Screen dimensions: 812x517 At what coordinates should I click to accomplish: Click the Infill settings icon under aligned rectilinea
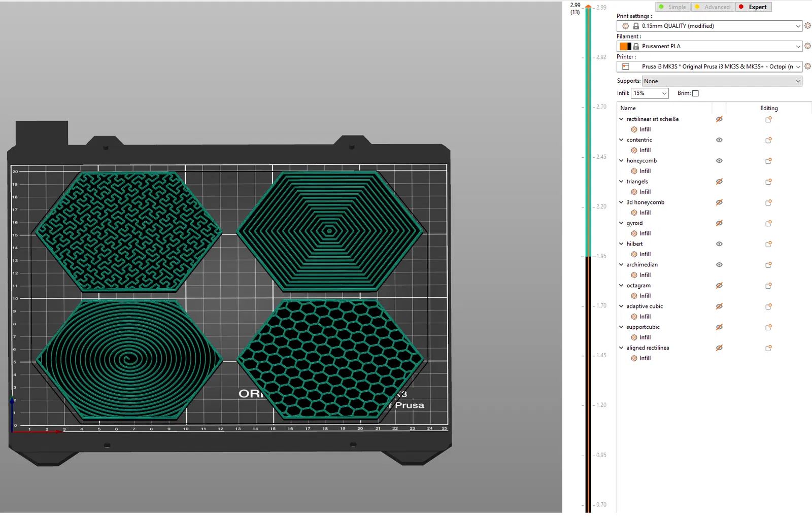click(634, 358)
